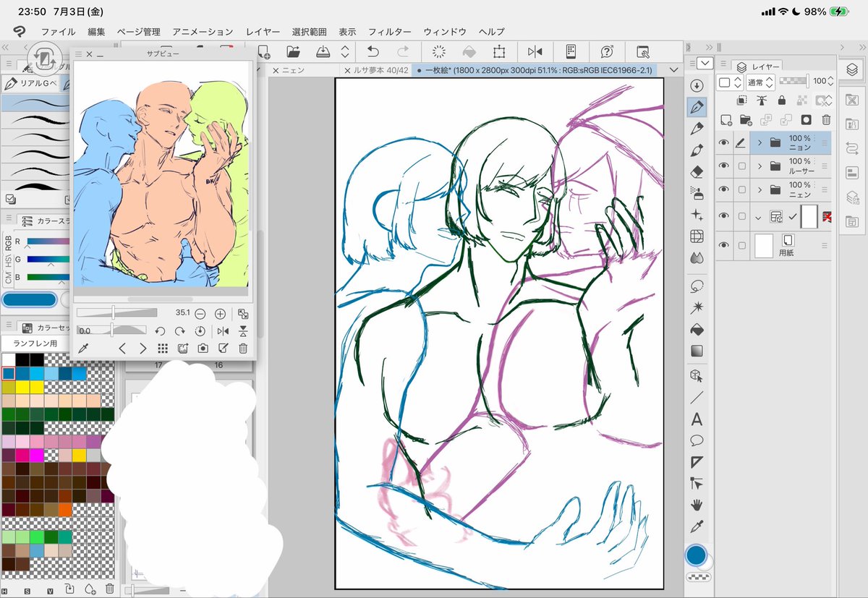Open the ヘルプ menu
Image resolution: width=868 pixels, height=598 pixels.
[x=492, y=32]
